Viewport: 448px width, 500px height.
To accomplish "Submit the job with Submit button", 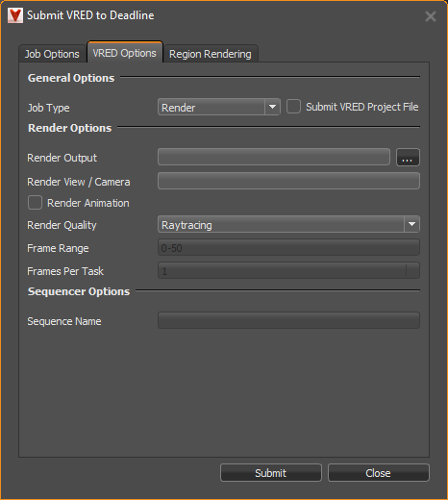I will 271,473.
